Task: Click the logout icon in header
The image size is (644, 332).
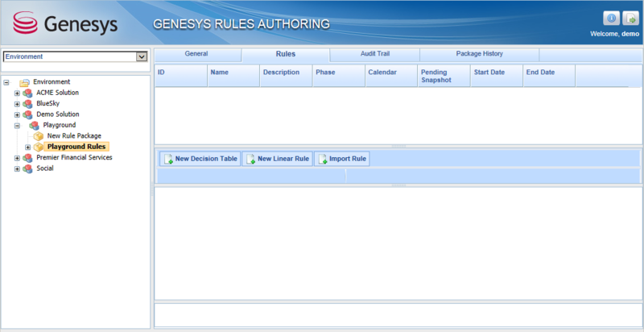Action: 630,19
